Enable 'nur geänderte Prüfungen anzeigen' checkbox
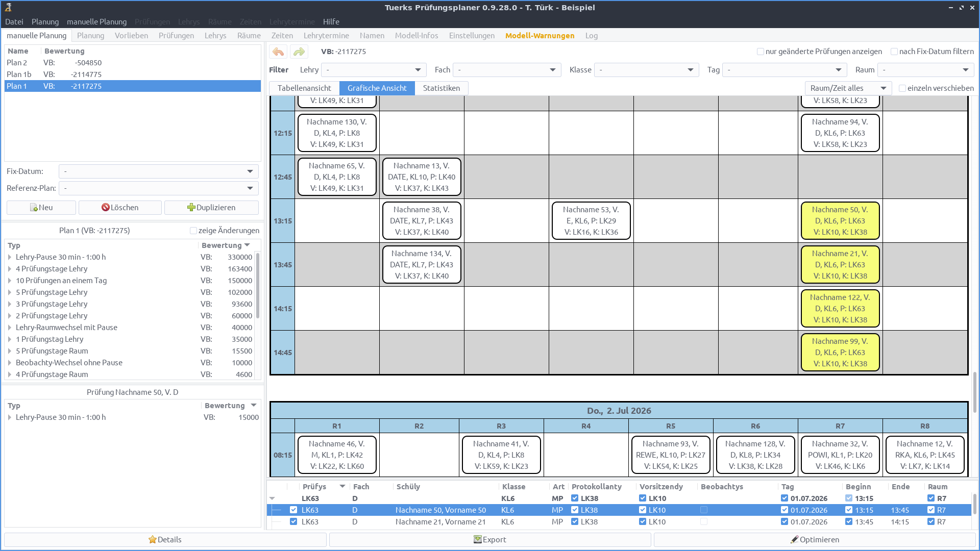The image size is (980, 551). 761,52
